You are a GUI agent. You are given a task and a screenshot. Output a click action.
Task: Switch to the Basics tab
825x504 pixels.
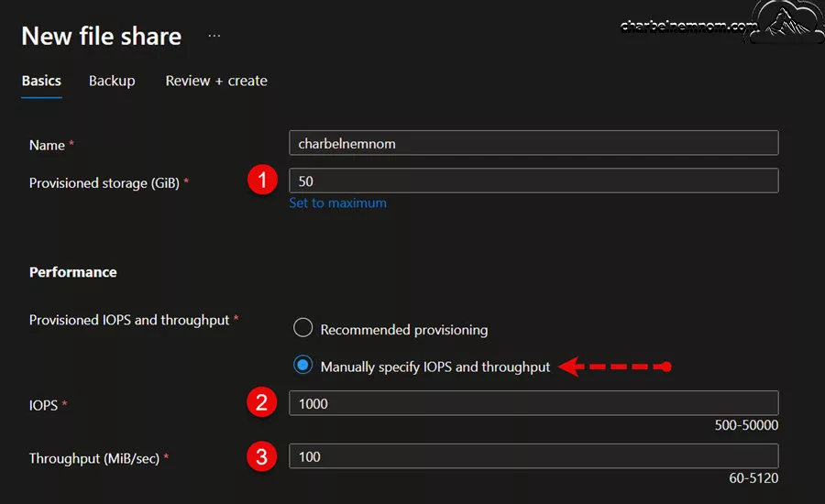tap(41, 81)
